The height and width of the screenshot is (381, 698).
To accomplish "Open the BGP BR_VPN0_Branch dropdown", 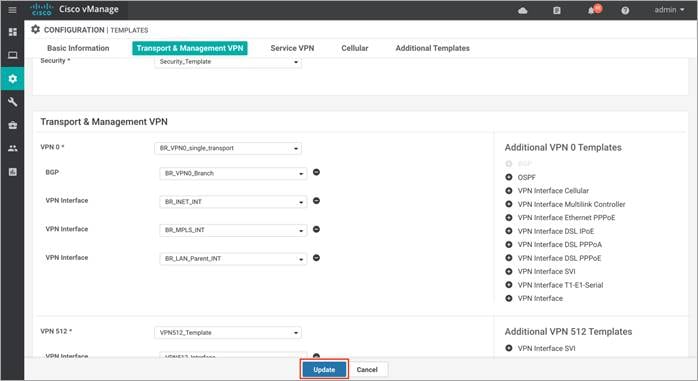I will coord(233,173).
